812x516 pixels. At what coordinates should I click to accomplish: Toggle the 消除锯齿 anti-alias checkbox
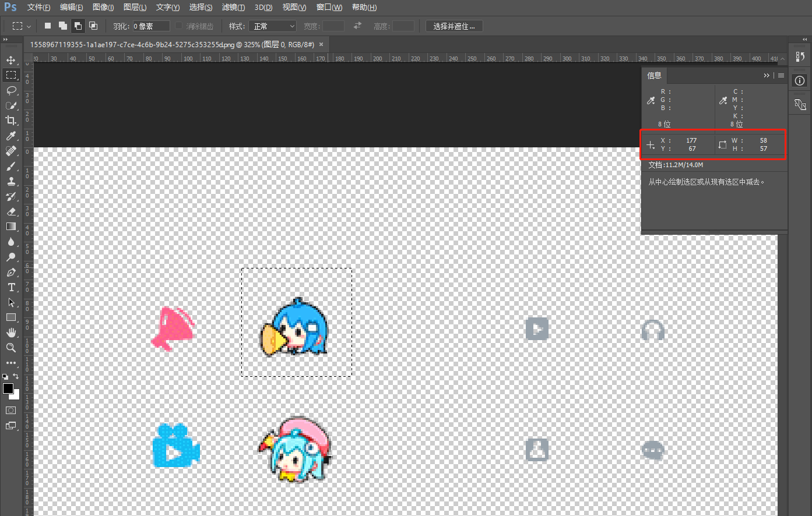[x=179, y=26]
